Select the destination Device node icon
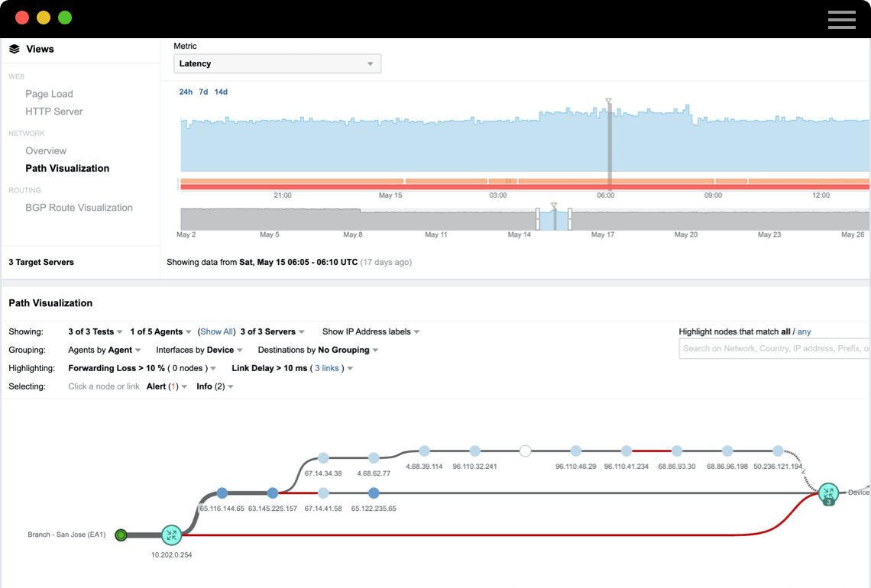 coord(828,493)
